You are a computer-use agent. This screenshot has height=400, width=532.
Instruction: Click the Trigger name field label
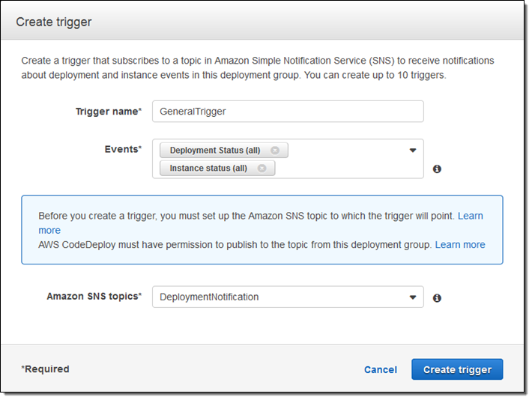tap(108, 112)
